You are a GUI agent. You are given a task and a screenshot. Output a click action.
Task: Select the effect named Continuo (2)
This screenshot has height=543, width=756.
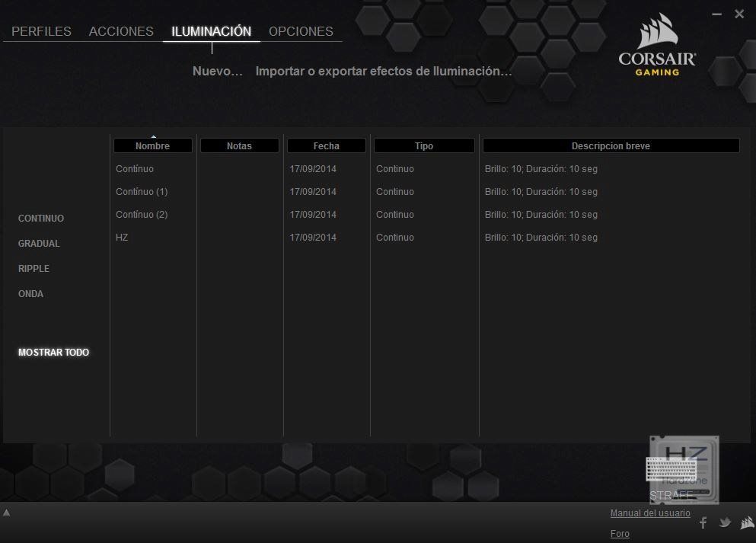coord(142,215)
